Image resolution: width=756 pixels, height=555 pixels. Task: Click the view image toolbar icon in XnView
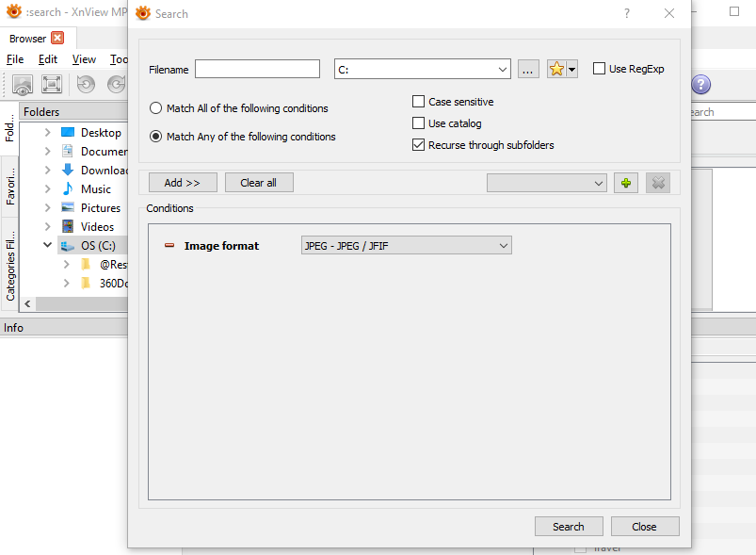click(23, 85)
